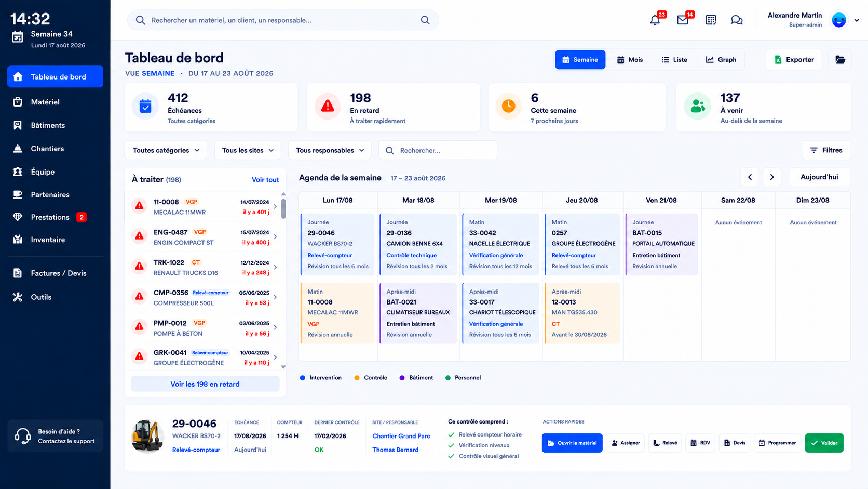This screenshot has height=489, width=868.
Task: Expand the CMP-0356 row chevron
Action: 275,297
